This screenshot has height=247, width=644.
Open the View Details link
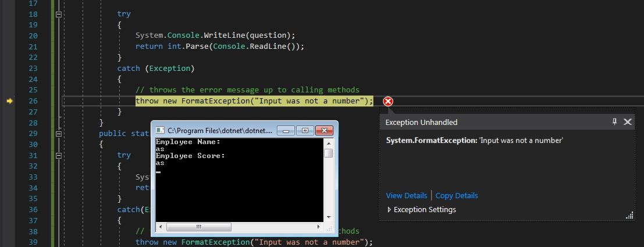[x=406, y=196]
